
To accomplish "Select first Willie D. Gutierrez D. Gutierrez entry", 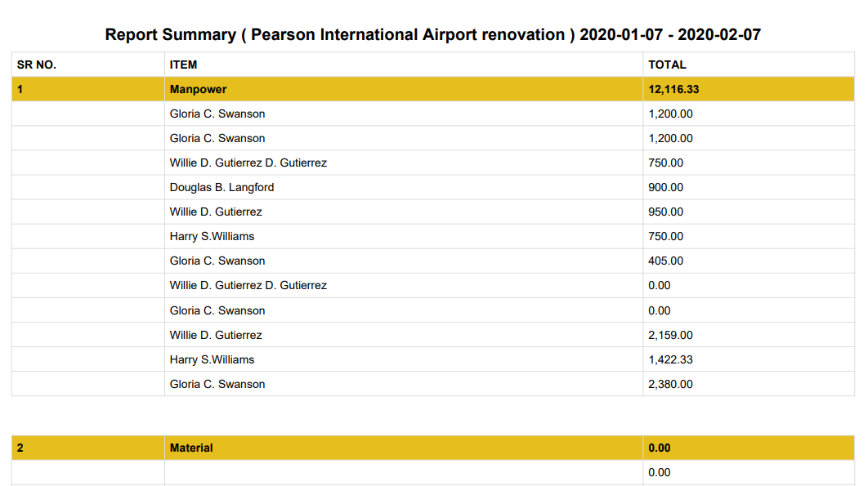I will [x=248, y=163].
